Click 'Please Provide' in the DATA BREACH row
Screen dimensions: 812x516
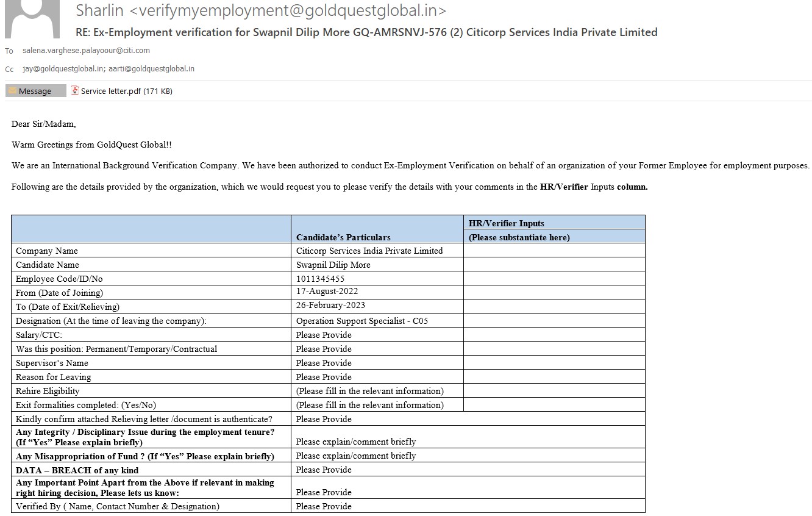click(x=324, y=470)
